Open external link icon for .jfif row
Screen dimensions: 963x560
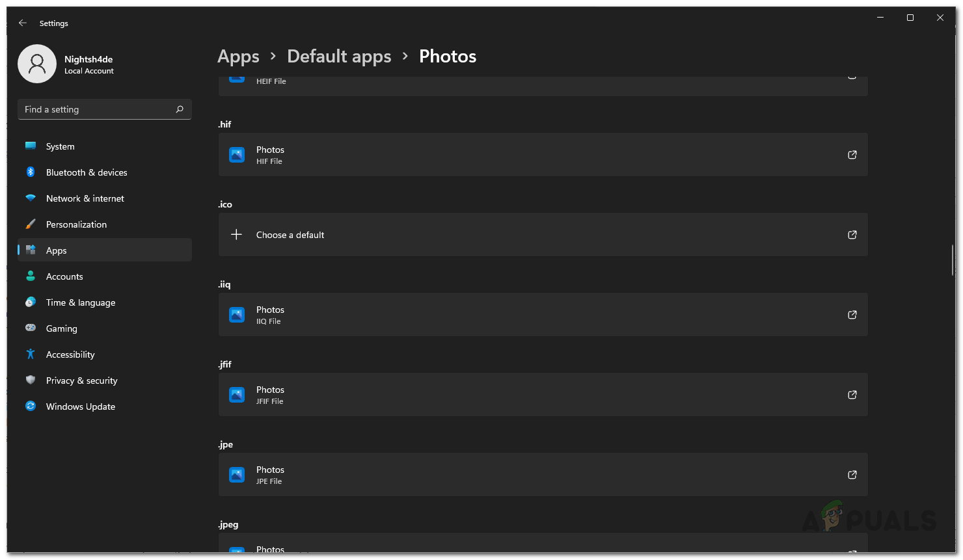click(852, 395)
